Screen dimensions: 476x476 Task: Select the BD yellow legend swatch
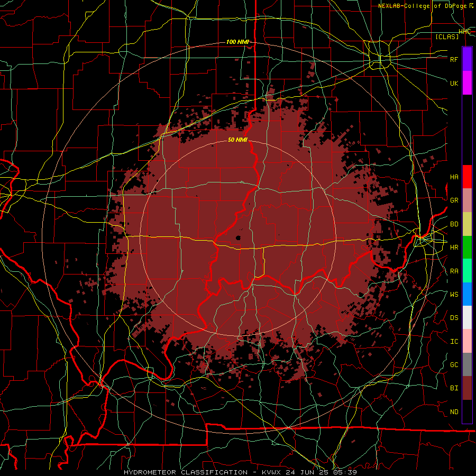(467, 224)
